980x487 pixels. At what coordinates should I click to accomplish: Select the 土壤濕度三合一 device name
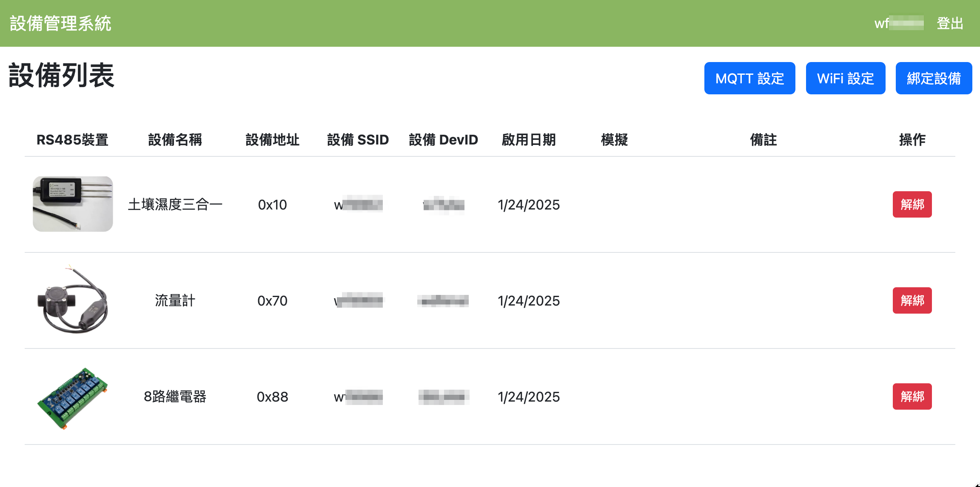point(175,204)
